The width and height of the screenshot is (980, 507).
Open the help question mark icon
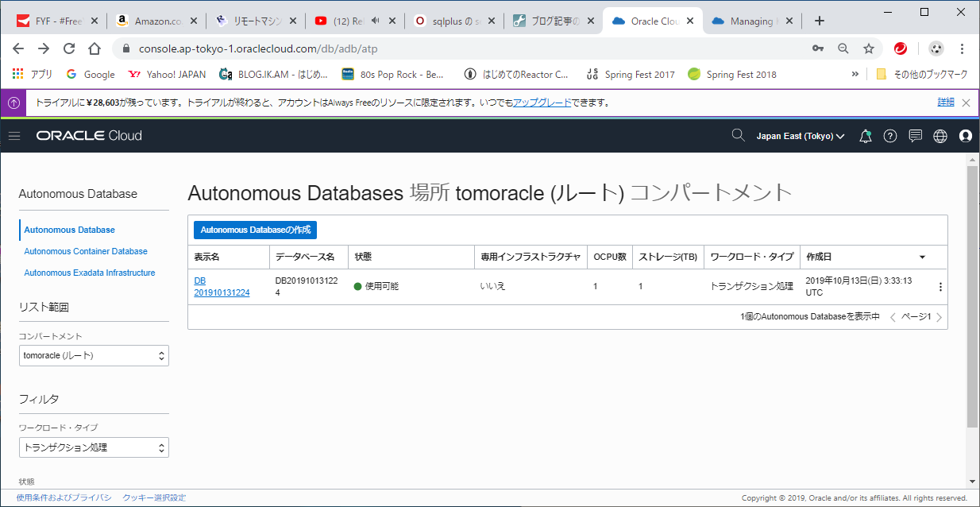890,136
